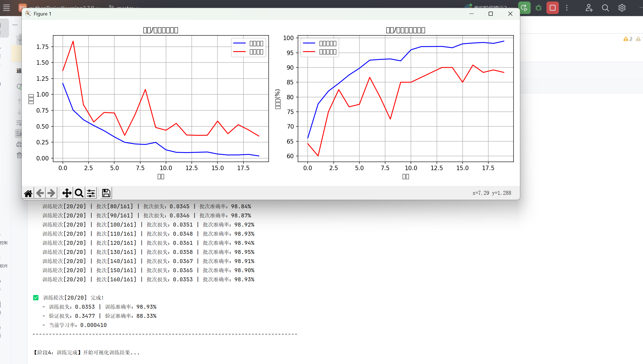Click the warnings count indicator
Image resolution: width=643 pixels, height=364 pixels.
(628, 39)
